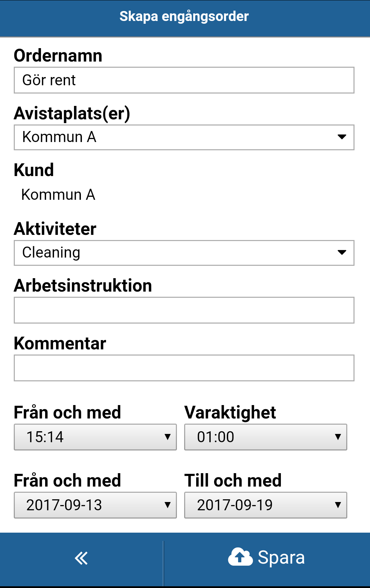Open the Från och med date dropdown
The width and height of the screenshot is (370, 588).
click(95, 505)
